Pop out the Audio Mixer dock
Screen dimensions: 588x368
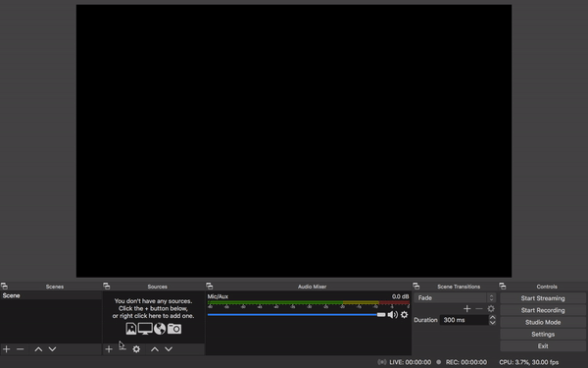click(x=210, y=287)
